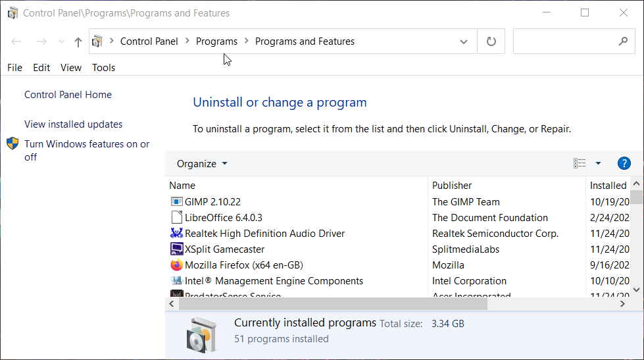Refresh the Programs and Features list
Screen dimensions: 644x360
[x=491, y=41]
